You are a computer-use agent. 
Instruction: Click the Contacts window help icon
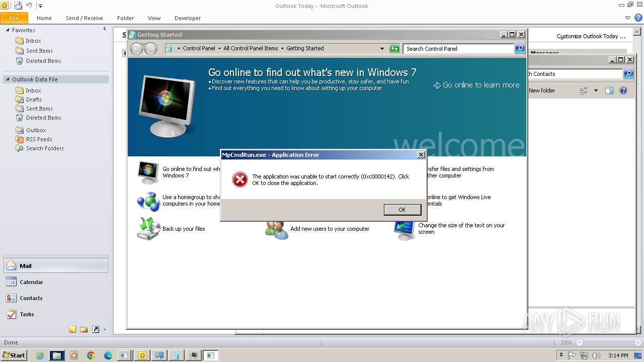tap(623, 90)
